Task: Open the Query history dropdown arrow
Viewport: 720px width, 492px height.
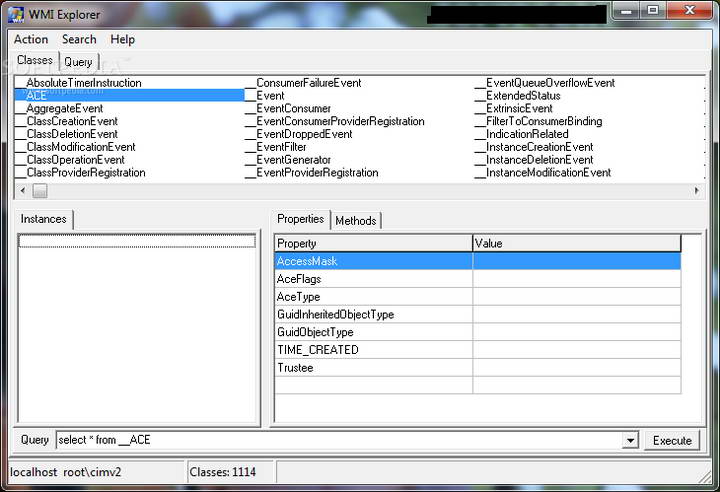Action: click(630, 441)
